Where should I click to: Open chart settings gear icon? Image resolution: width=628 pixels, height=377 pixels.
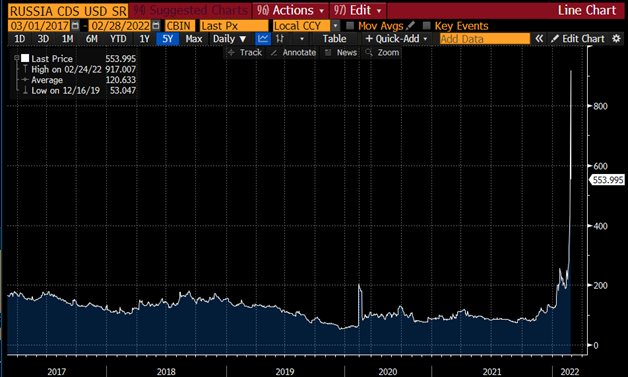pos(616,39)
